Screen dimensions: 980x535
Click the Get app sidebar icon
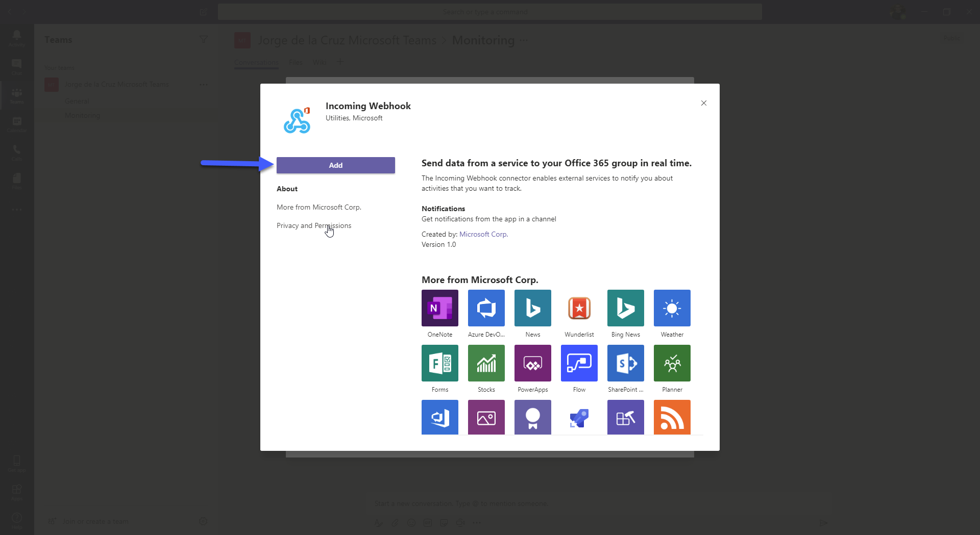point(17,464)
